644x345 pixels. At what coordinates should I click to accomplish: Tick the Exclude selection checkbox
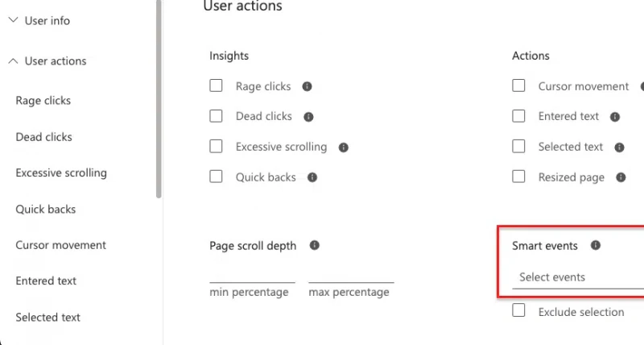click(x=518, y=310)
